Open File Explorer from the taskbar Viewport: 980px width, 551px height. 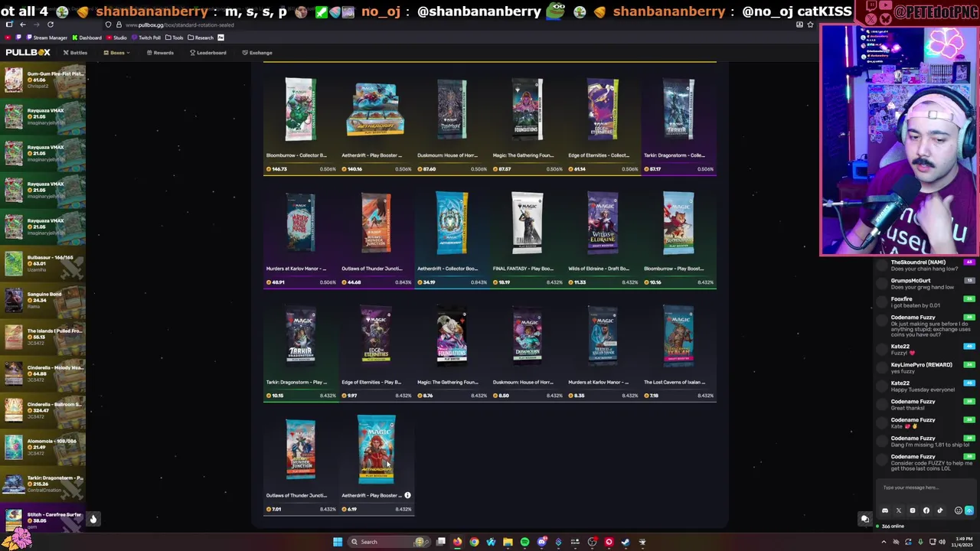pyautogui.click(x=508, y=542)
